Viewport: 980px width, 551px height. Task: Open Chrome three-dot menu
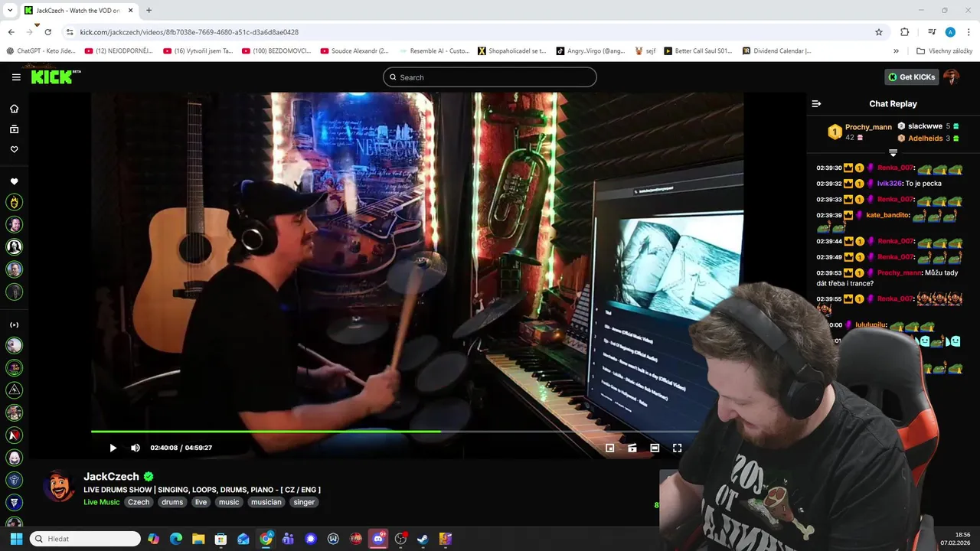pos(969,32)
